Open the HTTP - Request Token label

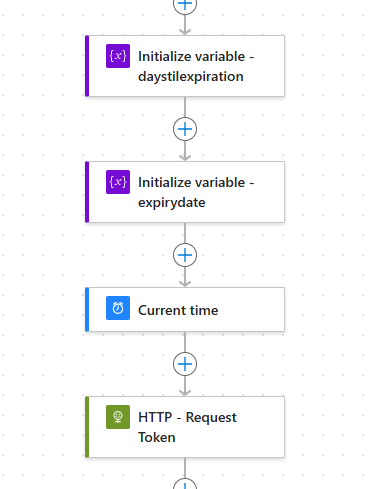187,427
